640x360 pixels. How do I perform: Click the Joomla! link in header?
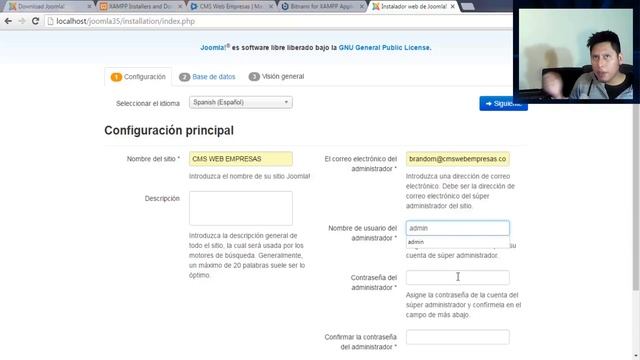[213, 48]
